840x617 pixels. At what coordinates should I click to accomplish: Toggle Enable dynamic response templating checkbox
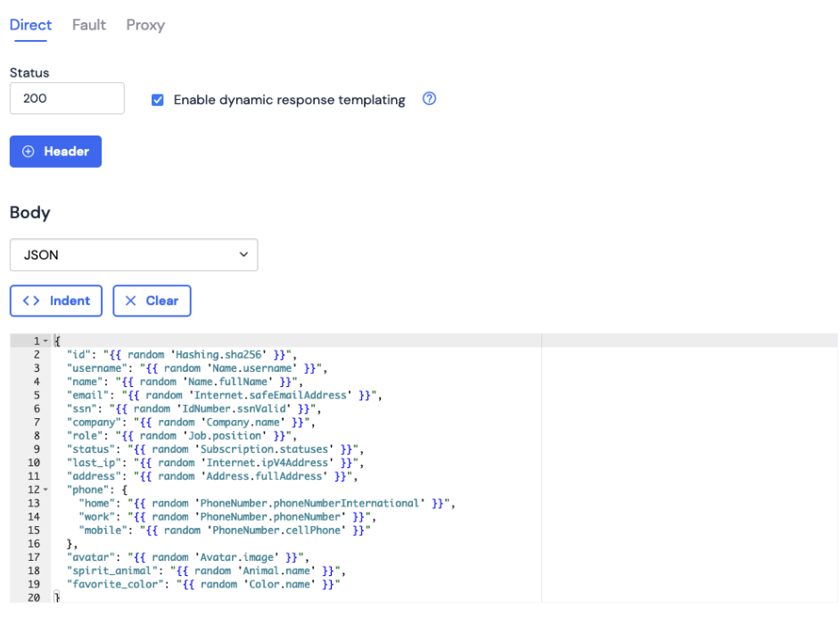coord(158,100)
